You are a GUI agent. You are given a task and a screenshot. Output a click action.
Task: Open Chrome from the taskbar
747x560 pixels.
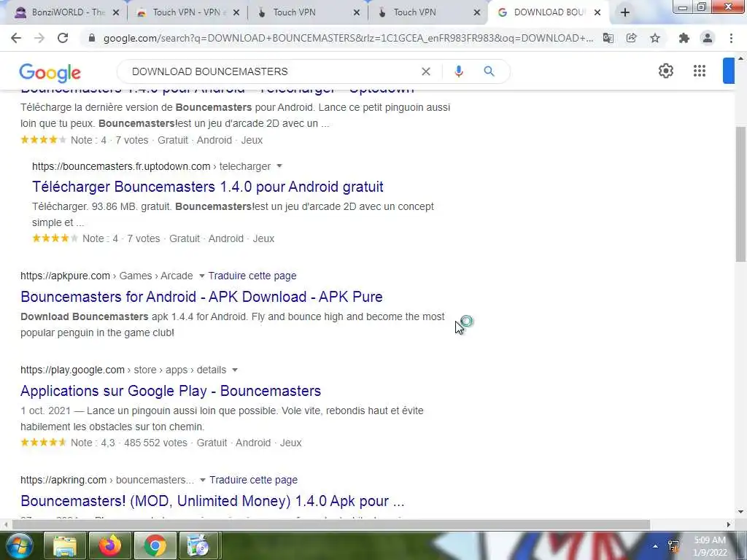tap(155, 545)
